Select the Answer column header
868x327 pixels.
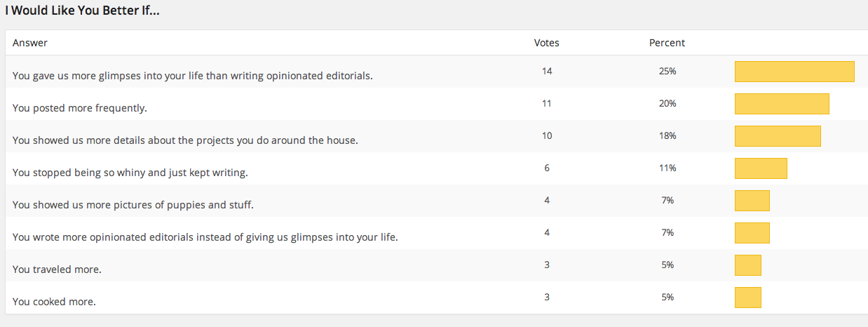(x=30, y=43)
